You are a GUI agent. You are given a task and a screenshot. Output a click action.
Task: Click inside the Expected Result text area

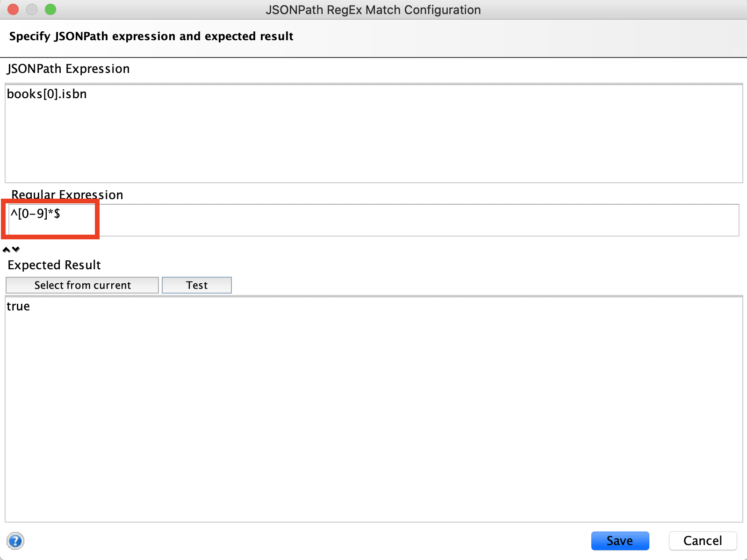(x=374, y=411)
